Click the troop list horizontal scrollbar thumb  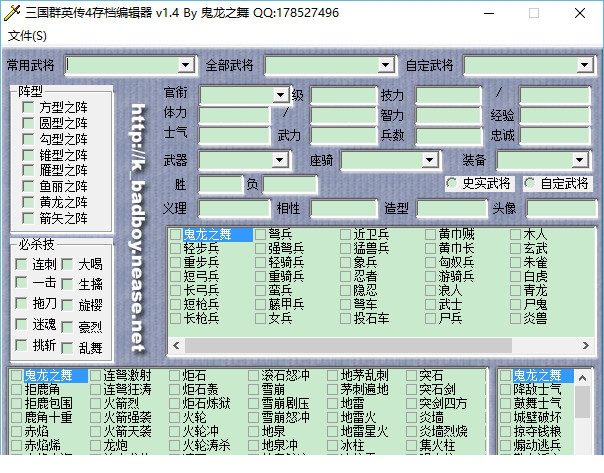coord(348,346)
